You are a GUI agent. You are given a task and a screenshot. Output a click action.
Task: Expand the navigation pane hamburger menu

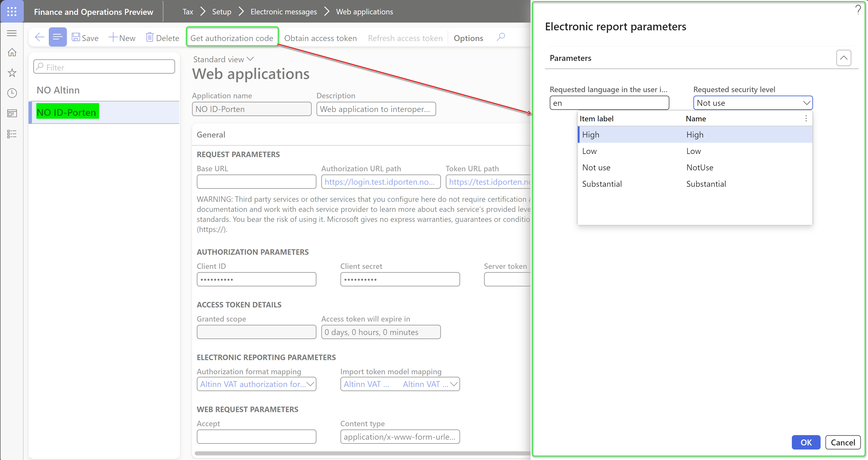12,33
